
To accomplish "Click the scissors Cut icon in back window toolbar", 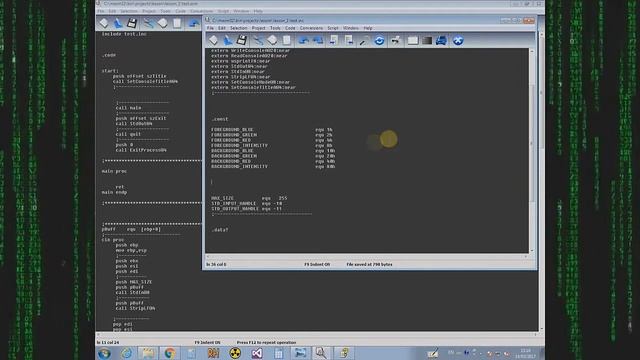I will pyautogui.click(x=148, y=23).
